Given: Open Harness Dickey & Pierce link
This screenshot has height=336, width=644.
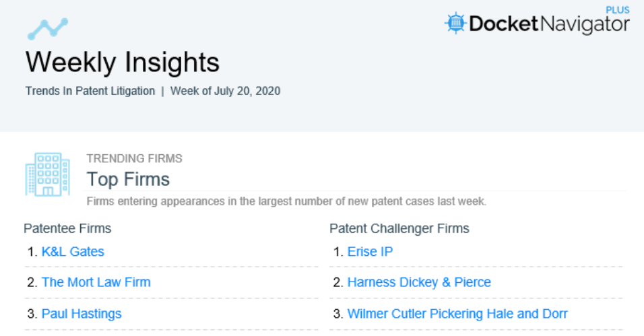Looking at the screenshot, I should pos(419,282).
